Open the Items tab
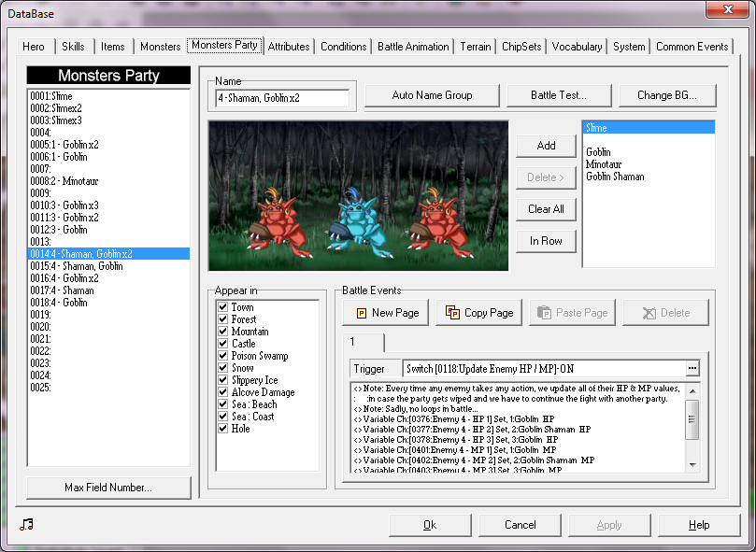This screenshot has width=756, height=552. tap(112, 47)
